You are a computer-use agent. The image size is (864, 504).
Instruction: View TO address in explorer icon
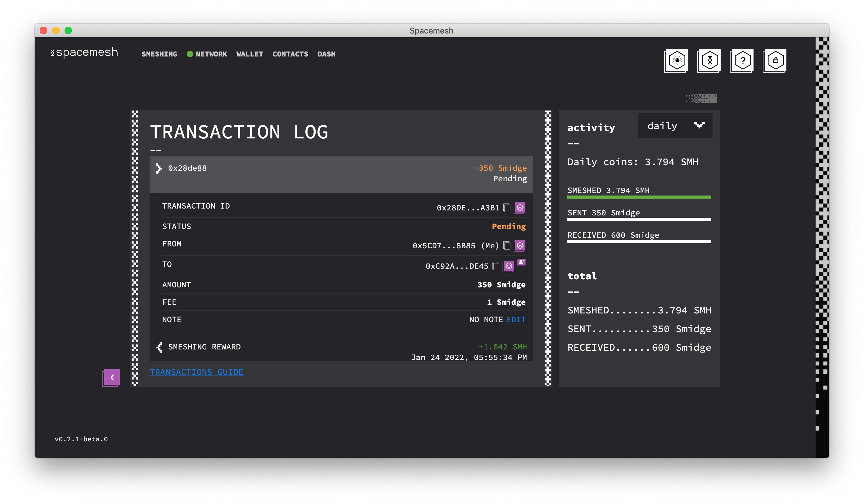[509, 266]
